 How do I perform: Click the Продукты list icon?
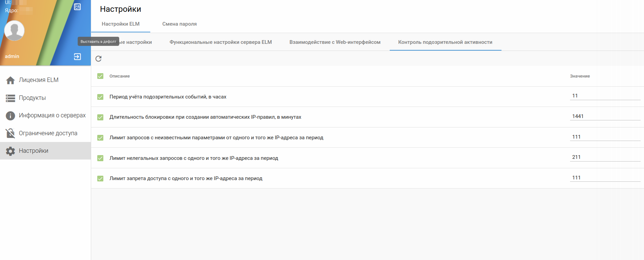click(10, 98)
